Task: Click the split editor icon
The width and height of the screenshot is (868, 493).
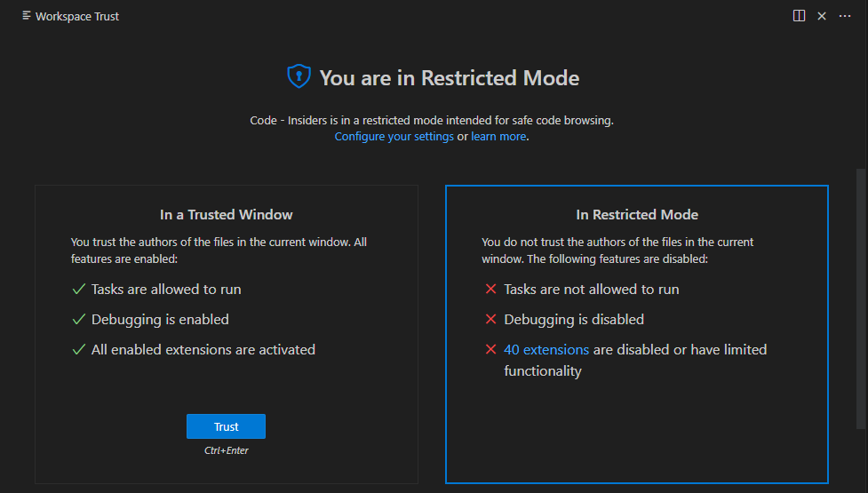Action: tap(799, 16)
